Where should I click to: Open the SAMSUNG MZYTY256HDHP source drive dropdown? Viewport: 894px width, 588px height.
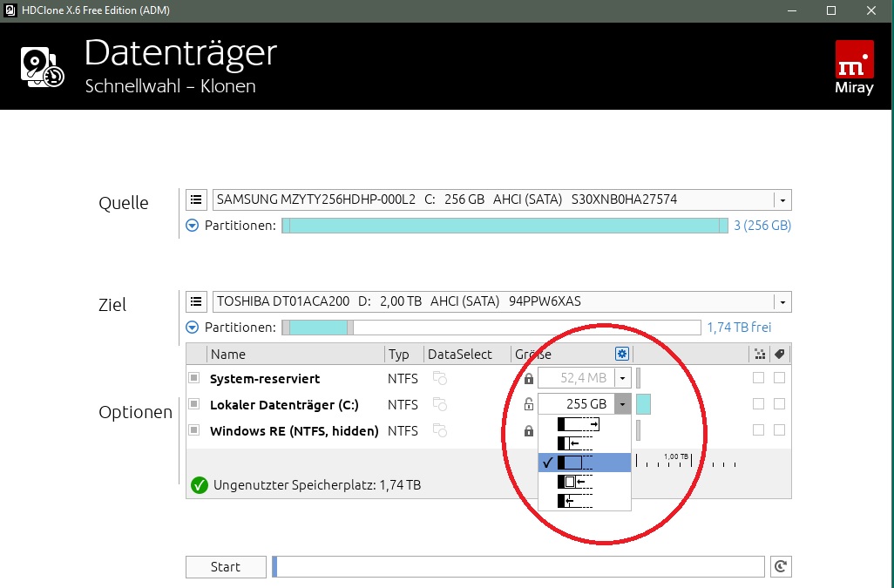[782, 200]
